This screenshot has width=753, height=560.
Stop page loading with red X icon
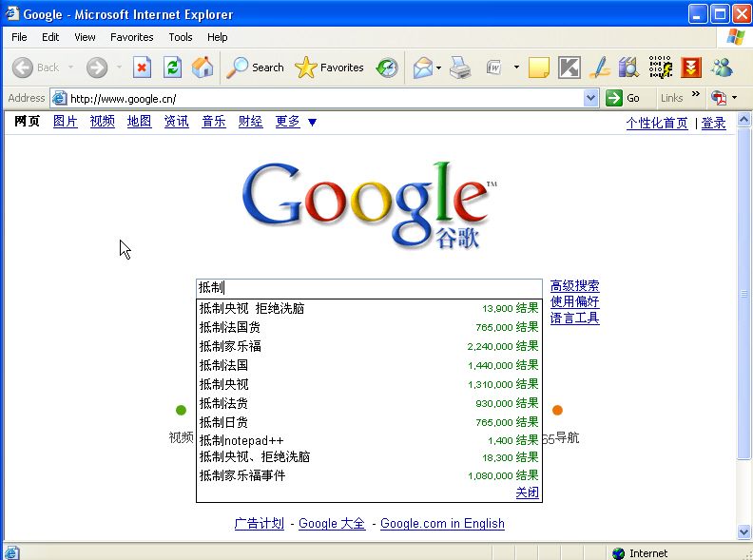coord(142,68)
